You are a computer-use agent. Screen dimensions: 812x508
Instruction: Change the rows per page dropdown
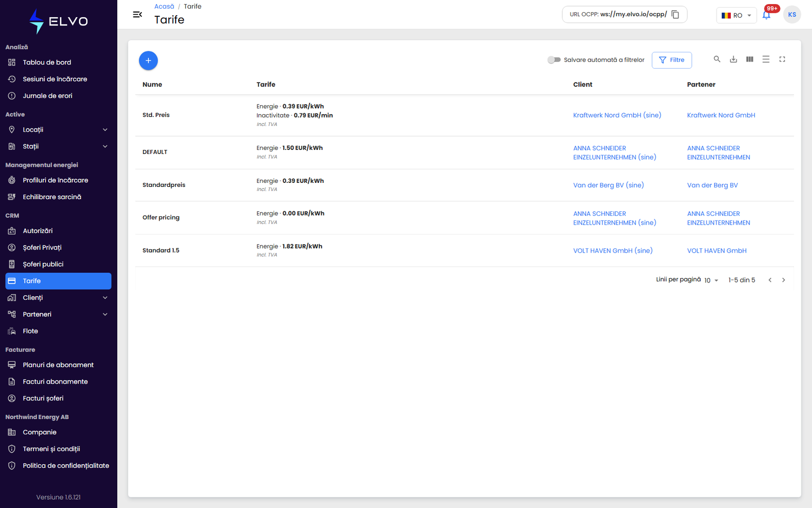click(x=711, y=280)
